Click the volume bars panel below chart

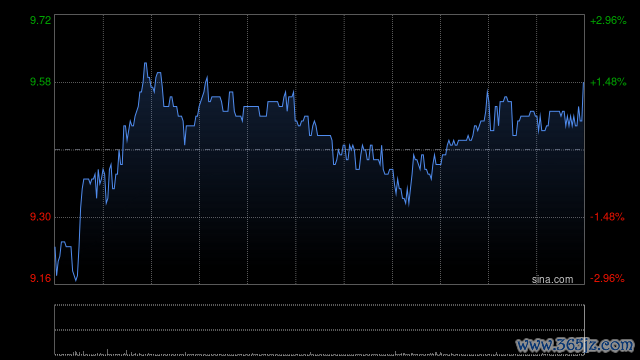[320, 330]
